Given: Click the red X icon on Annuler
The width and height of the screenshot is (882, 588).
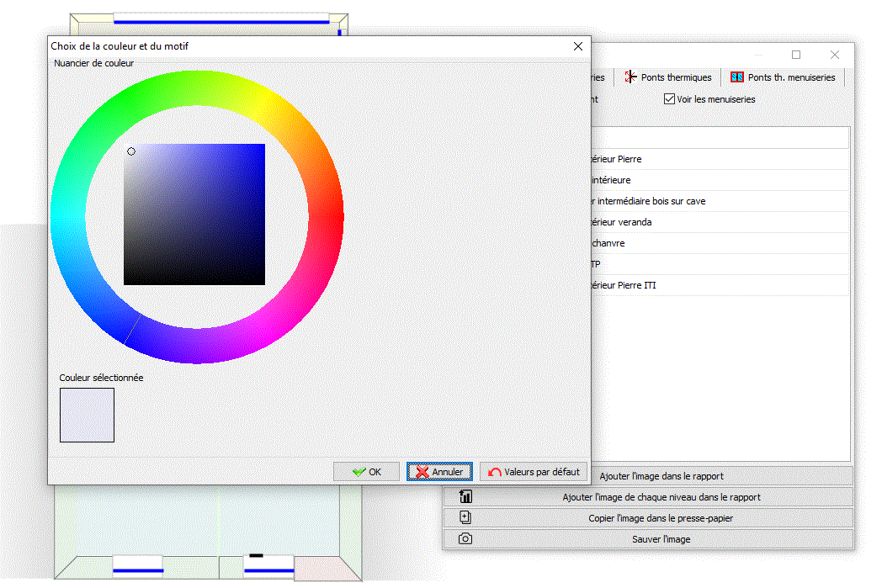Looking at the screenshot, I should (422, 472).
